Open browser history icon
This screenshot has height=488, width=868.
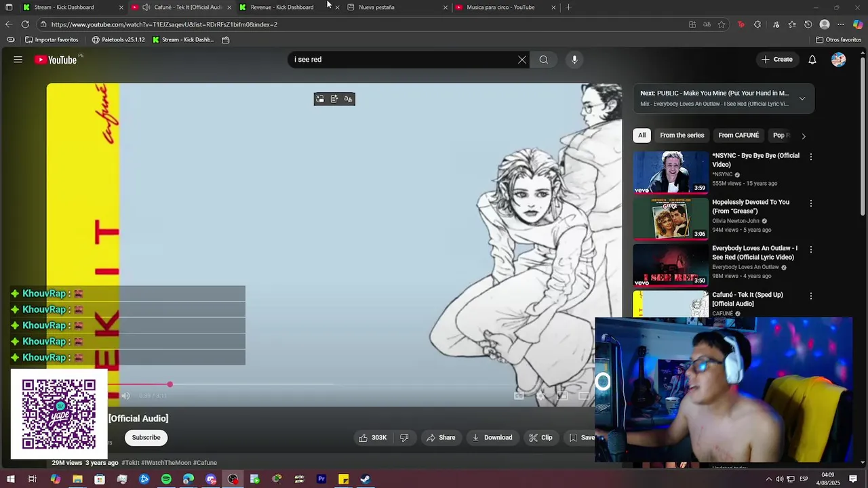808,24
